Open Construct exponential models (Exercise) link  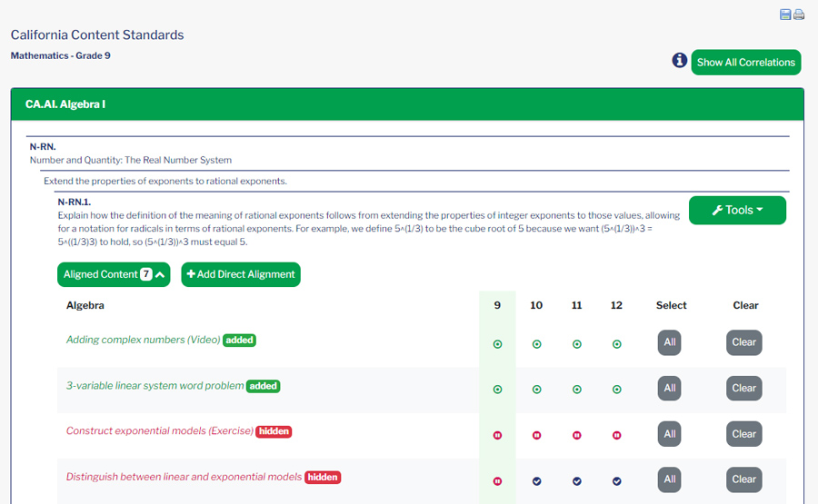click(160, 431)
